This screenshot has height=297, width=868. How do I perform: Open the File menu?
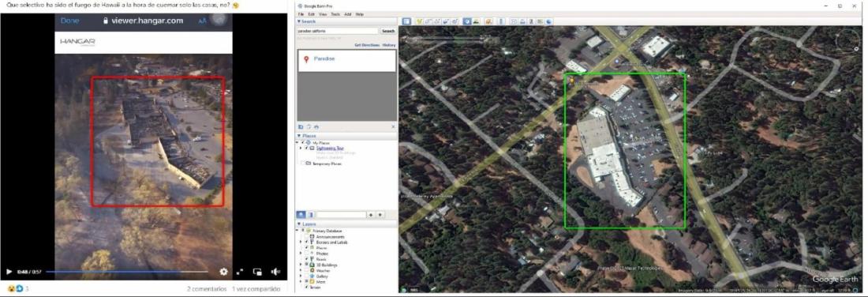point(301,13)
